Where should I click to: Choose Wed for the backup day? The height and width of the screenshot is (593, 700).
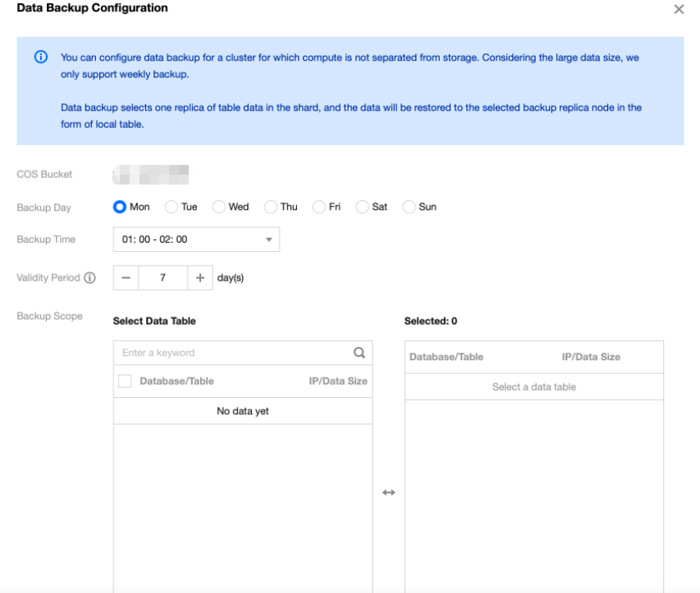(219, 208)
